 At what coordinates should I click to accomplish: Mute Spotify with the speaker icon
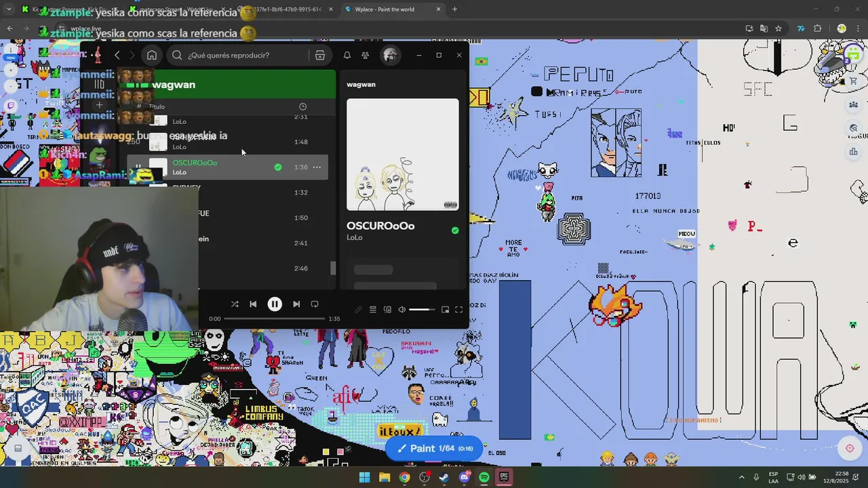click(x=401, y=310)
